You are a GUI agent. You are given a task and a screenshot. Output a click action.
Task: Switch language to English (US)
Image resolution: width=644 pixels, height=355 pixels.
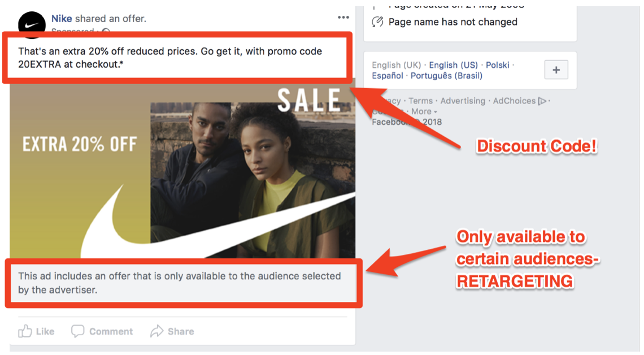point(454,65)
